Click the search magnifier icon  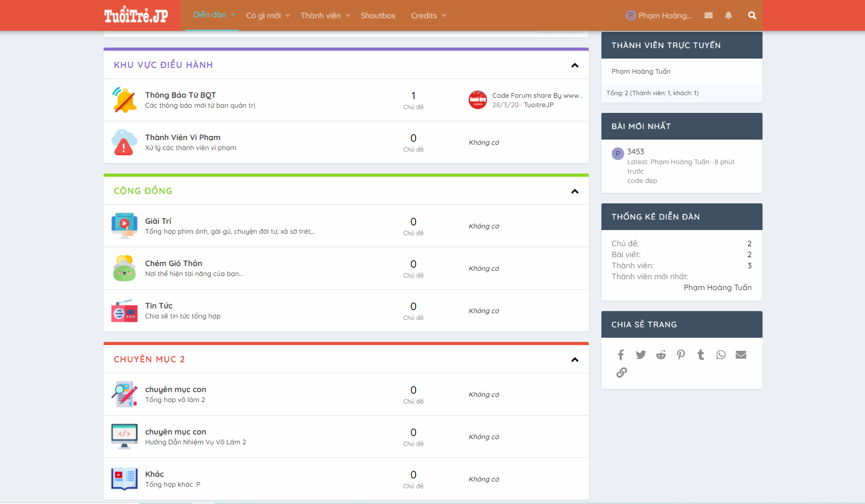pos(752,16)
